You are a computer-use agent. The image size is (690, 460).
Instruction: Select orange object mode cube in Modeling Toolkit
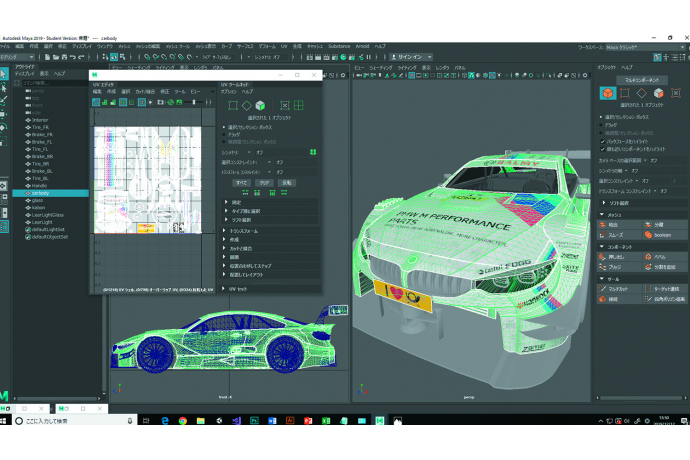pos(608,93)
